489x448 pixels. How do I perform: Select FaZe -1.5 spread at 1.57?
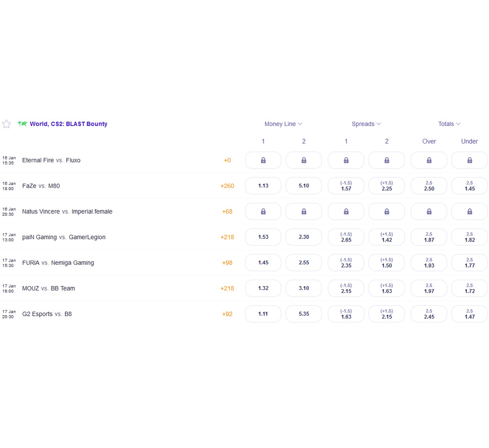click(346, 186)
